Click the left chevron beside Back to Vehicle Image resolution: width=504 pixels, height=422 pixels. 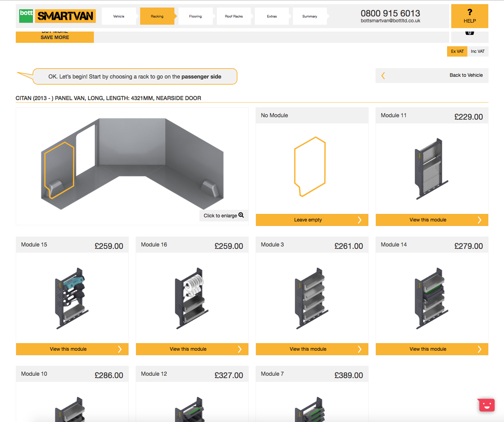(x=383, y=76)
